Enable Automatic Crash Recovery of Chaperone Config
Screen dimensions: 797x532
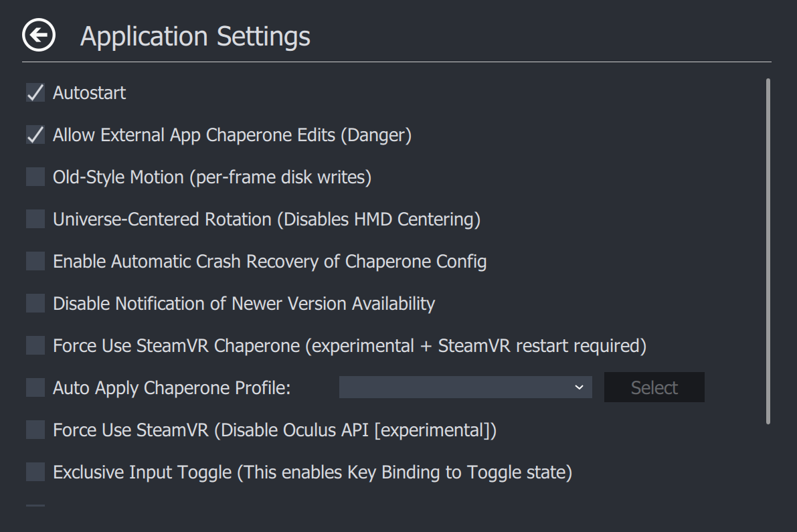[35, 262]
